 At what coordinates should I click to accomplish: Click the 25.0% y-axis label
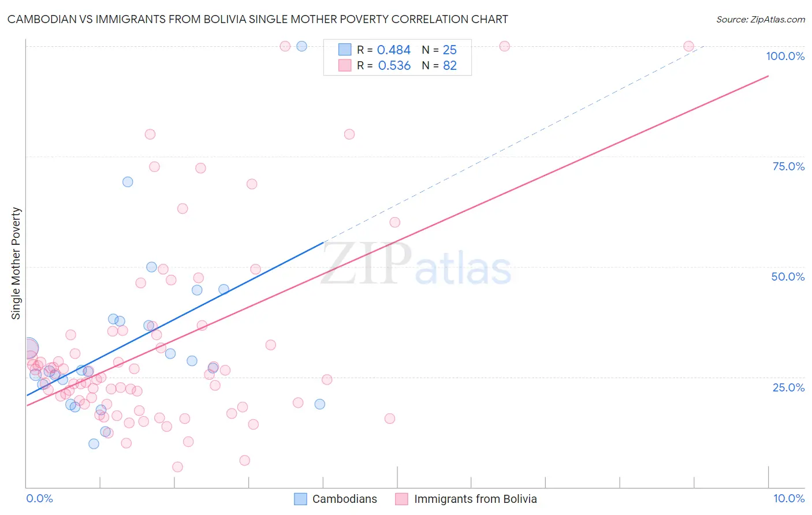(788, 387)
